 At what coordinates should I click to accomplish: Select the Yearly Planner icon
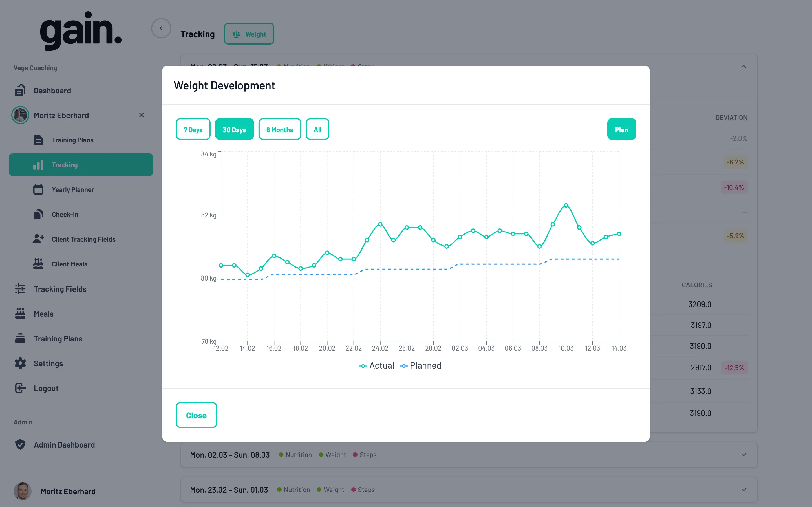39,189
